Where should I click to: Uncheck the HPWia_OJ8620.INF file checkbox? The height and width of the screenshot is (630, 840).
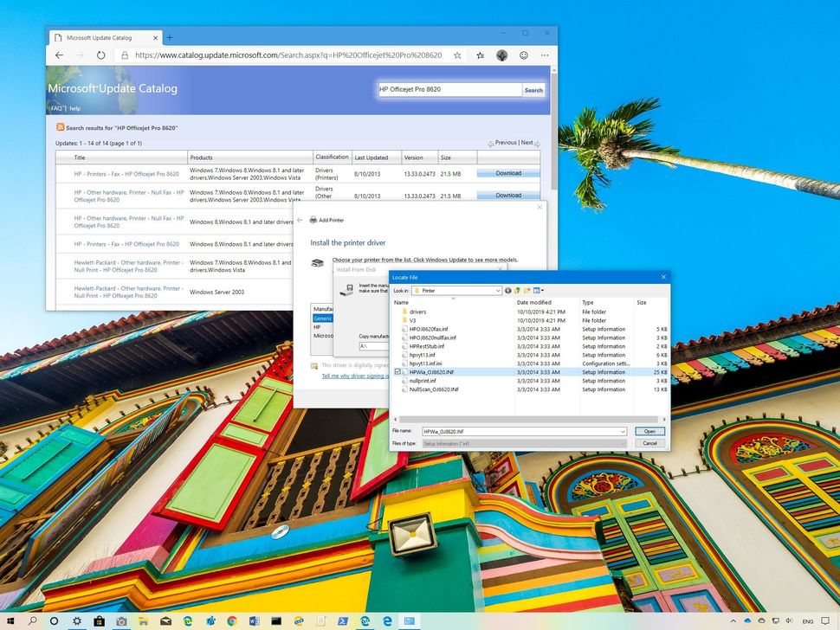[x=397, y=372]
